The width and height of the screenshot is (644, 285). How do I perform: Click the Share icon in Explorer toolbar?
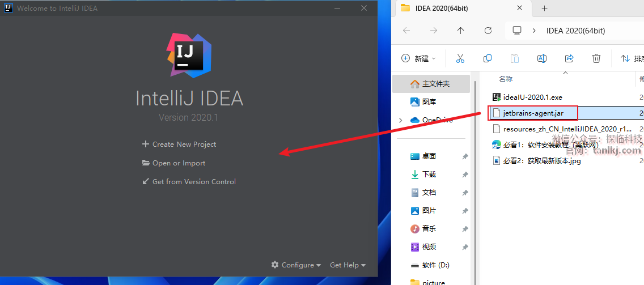click(x=569, y=58)
